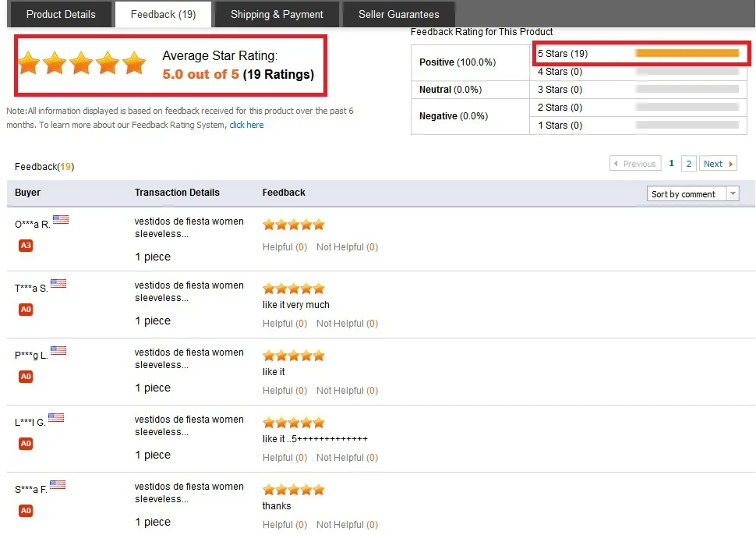Click the A0 badge under P***g L.
Screen dimensions: 756x535
pyautogui.click(x=26, y=377)
